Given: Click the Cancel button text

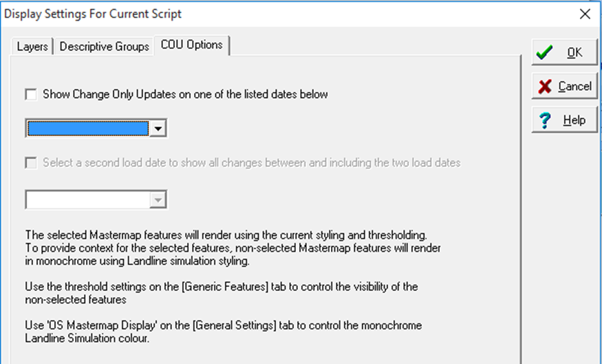Looking at the screenshot, I should pos(574,86).
